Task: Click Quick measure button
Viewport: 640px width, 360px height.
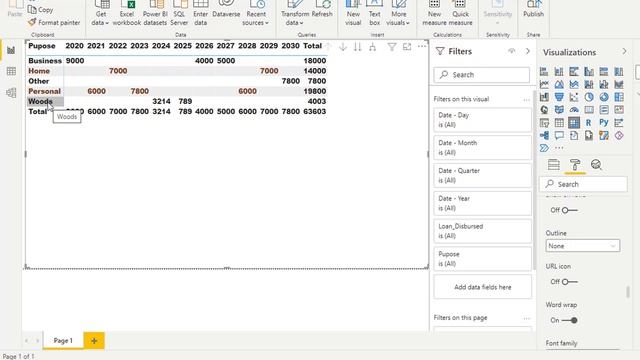Action: [460, 14]
